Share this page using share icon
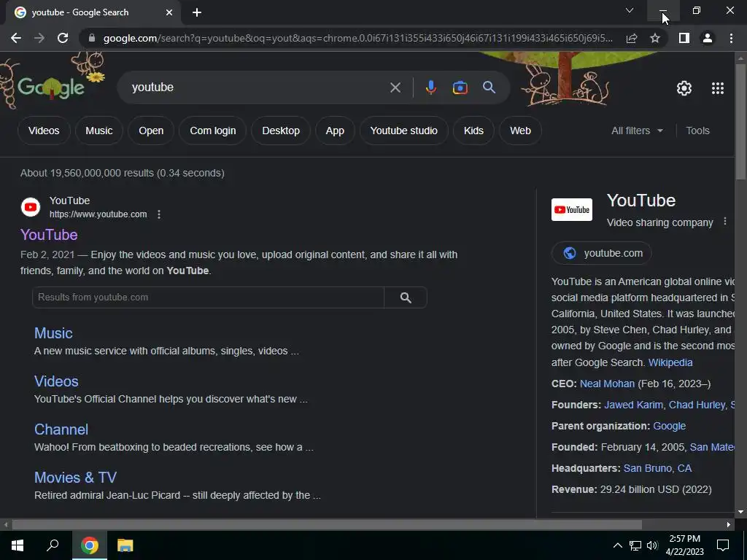This screenshot has height=560, width=747. [632, 38]
